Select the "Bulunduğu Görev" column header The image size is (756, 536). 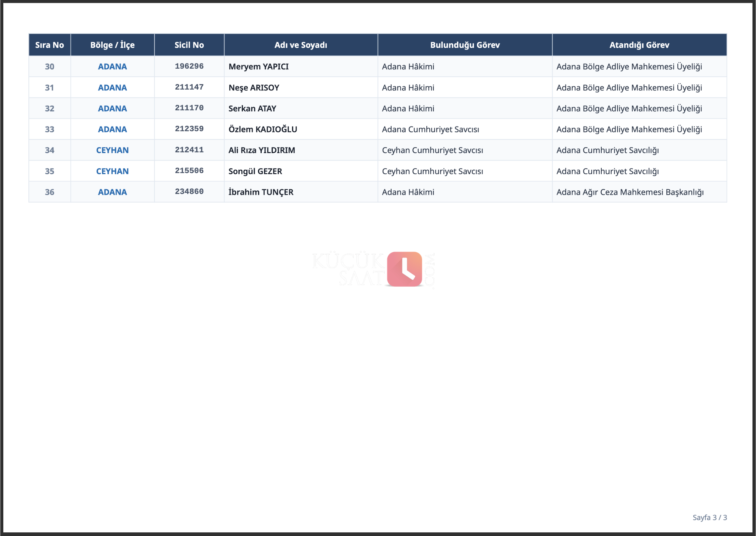point(465,45)
